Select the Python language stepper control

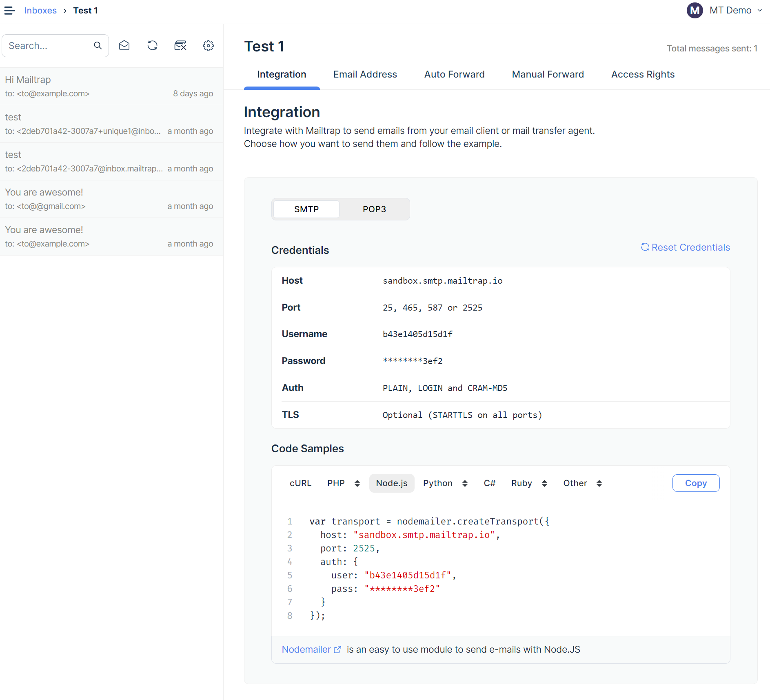click(x=466, y=483)
